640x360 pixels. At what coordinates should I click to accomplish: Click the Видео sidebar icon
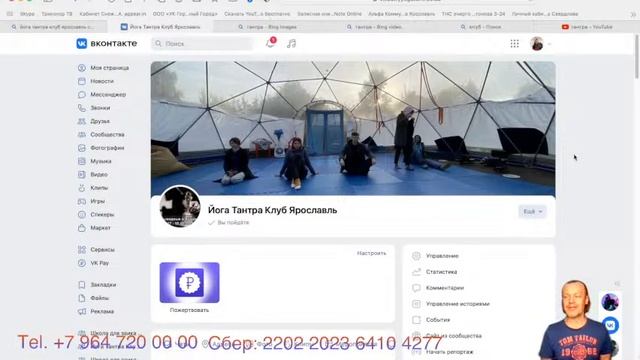tap(82, 174)
